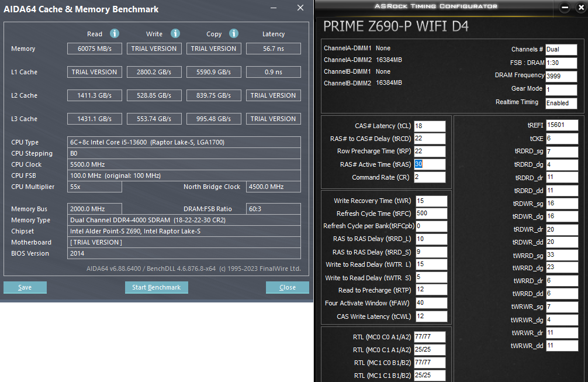Click the tWRRD_sg 33 field
Viewport: 588px width, 382px height.
point(562,255)
